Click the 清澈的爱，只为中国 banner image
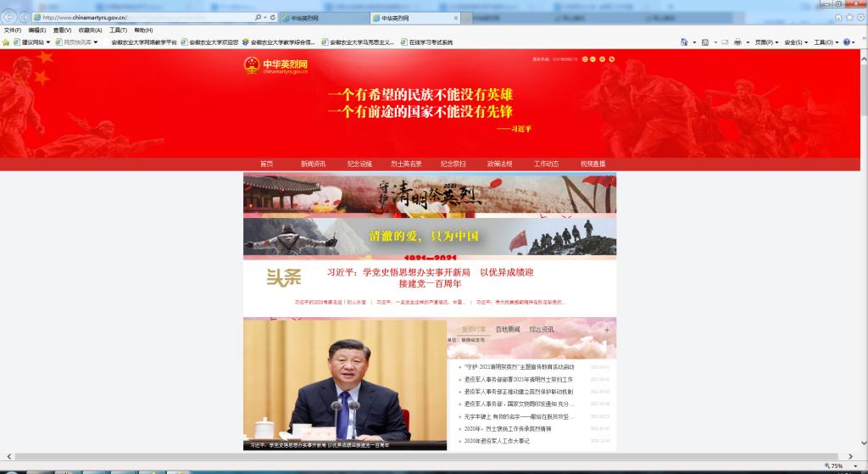 (429, 237)
